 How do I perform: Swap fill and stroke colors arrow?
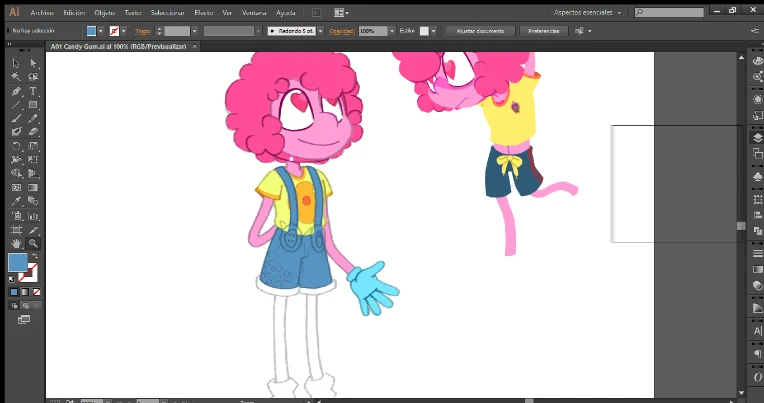(35, 256)
